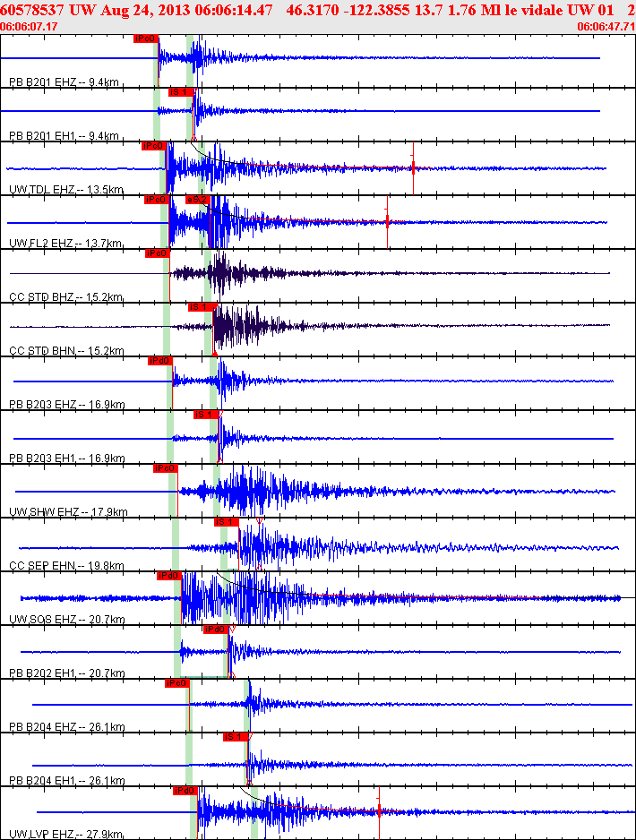
Task: Click the 'PB B201 EH1 -- 9.4km' station label
Action: point(64,135)
